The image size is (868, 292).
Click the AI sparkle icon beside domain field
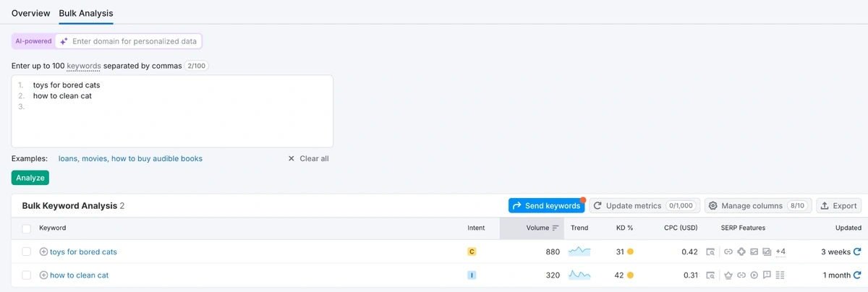[x=64, y=41]
